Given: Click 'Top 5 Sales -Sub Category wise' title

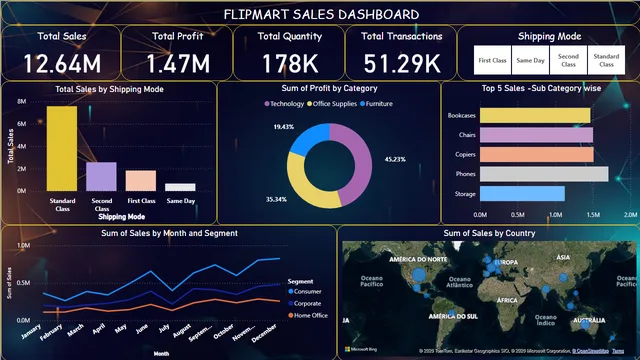Looking at the screenshot, I should [541, 88].
